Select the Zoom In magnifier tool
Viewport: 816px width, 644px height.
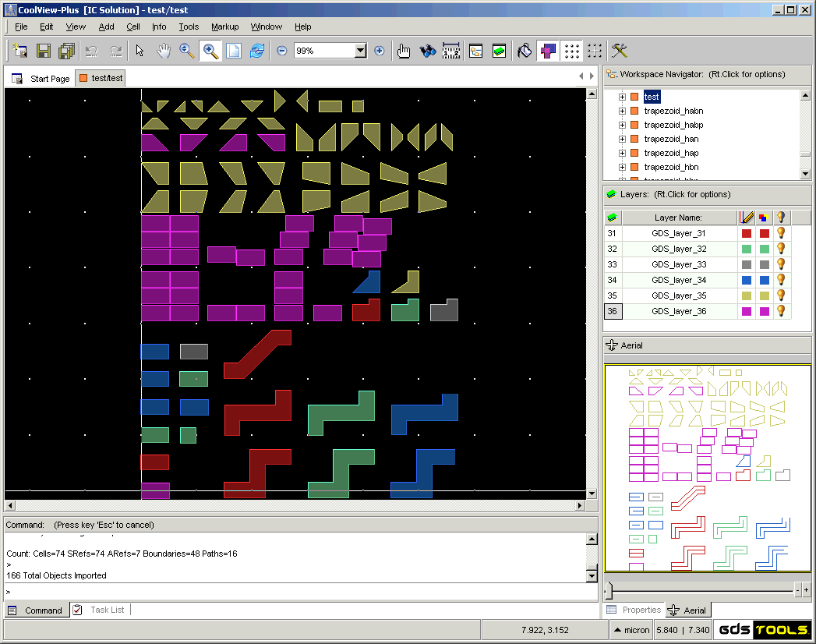(210, 51)
